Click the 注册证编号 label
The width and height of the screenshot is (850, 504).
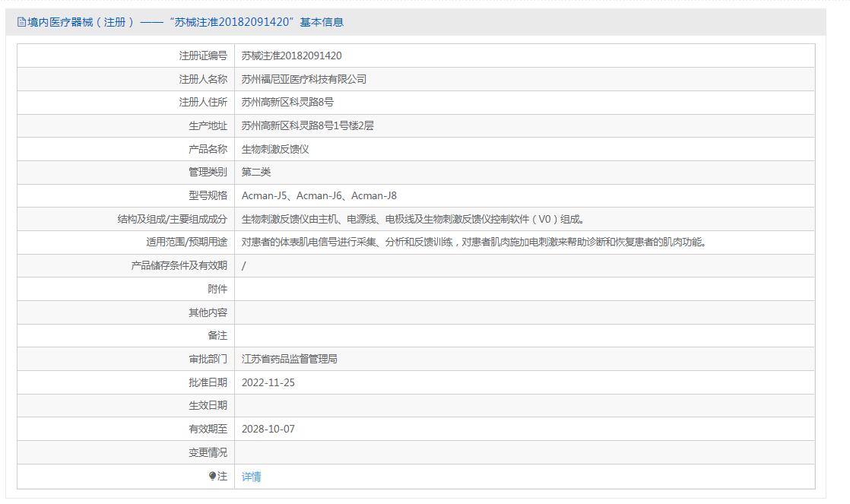point(203,55)
